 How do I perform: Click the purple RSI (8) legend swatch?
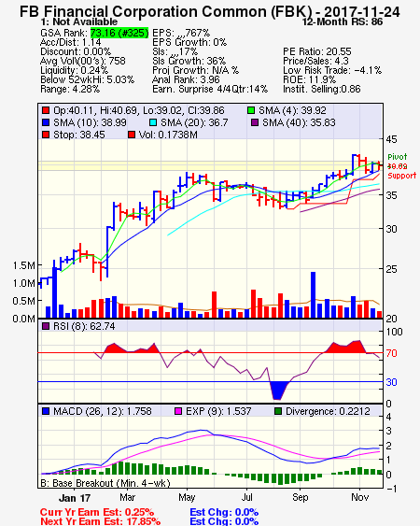46,326
